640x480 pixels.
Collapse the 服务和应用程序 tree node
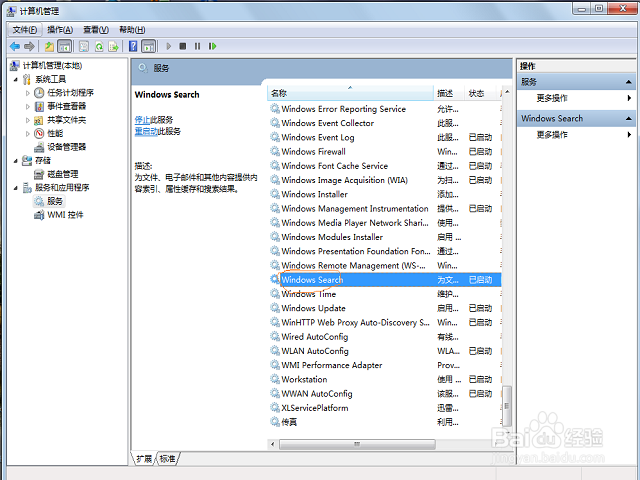pyautogui.click(x=16, y=188)
